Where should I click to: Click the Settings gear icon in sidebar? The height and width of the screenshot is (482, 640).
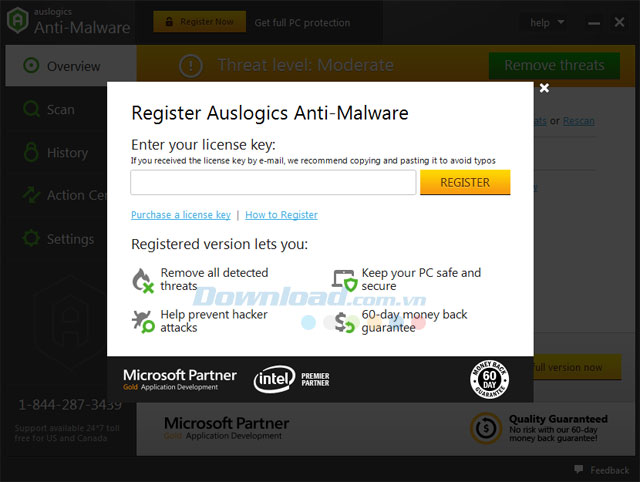pyautogui.click(x=31, y=238)
